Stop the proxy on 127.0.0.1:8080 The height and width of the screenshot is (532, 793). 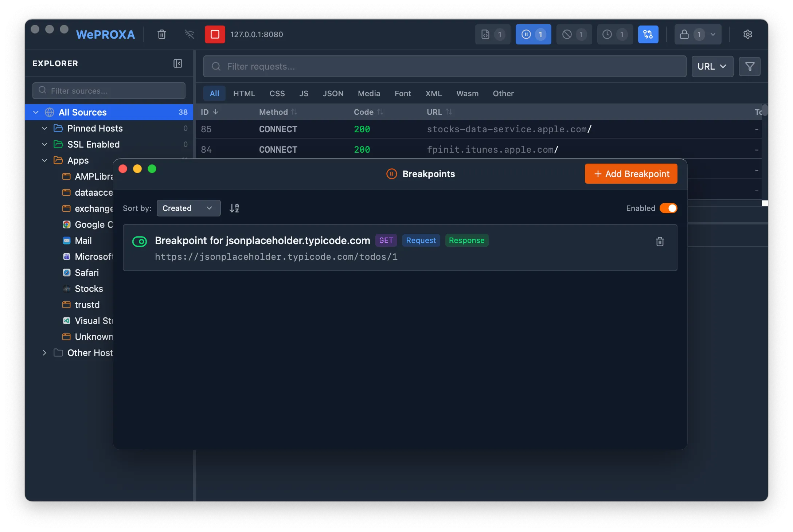(215, 34)
